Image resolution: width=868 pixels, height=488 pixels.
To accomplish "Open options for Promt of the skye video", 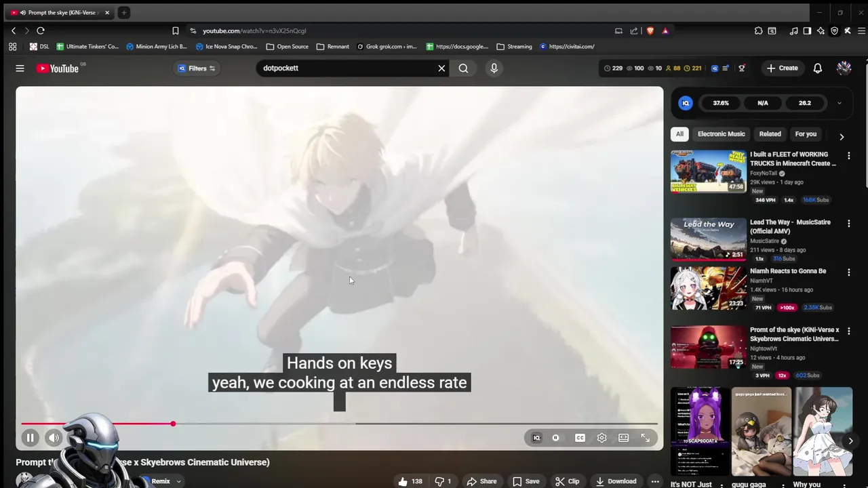I will tap(848, 331).
